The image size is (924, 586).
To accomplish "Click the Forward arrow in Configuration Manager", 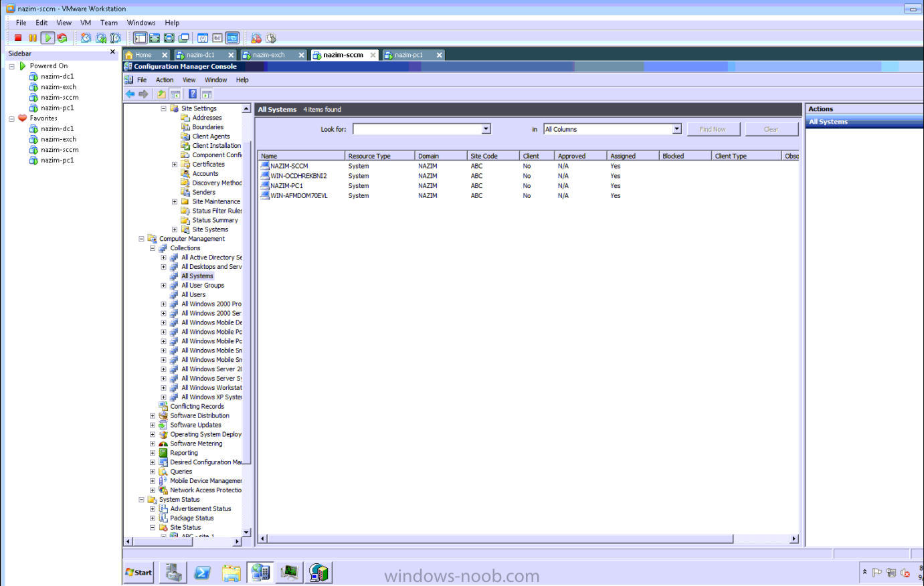I will click(143, 94).
